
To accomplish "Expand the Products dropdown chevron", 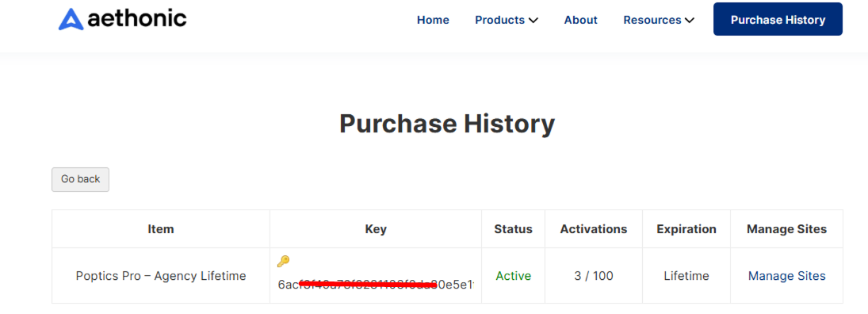I will click(x=533, y=21).
